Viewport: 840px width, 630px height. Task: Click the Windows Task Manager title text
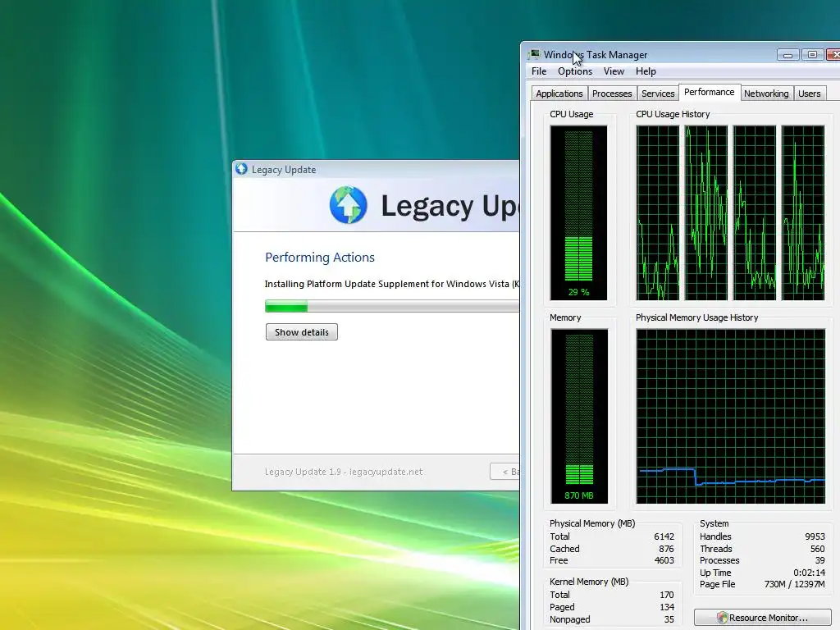(596, 55)
